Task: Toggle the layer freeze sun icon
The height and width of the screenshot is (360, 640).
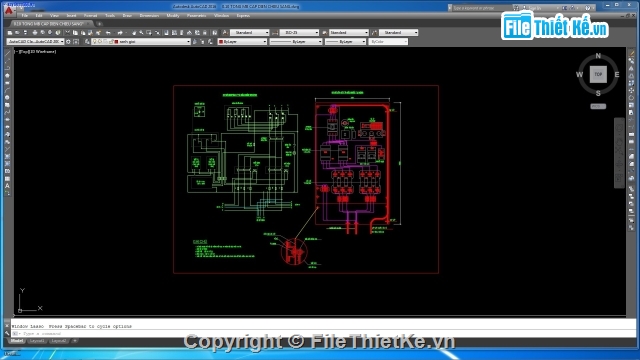Action: [100, 42]
